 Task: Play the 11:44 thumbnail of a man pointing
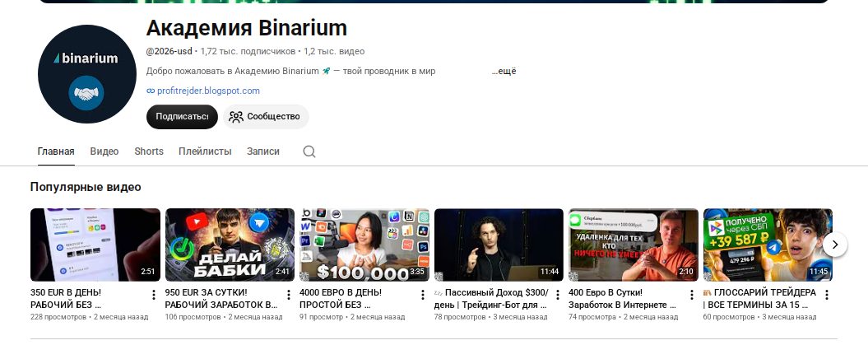(x=499, y=245)
